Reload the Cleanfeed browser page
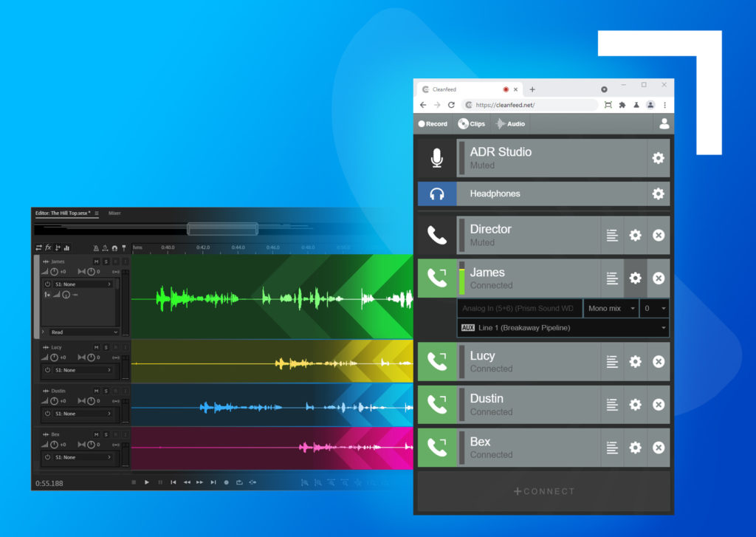The height and width of the screenshot is (537, 756). (451, 105)
